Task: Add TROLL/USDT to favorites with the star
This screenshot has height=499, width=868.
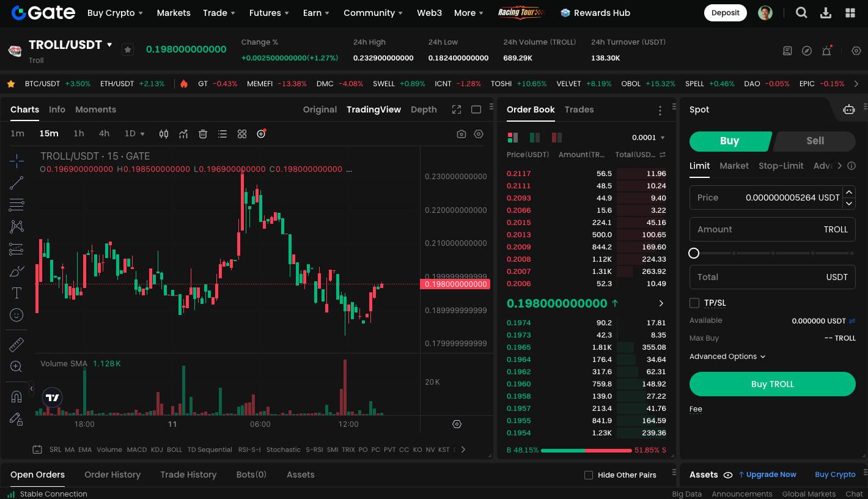Action: (127, 50)
